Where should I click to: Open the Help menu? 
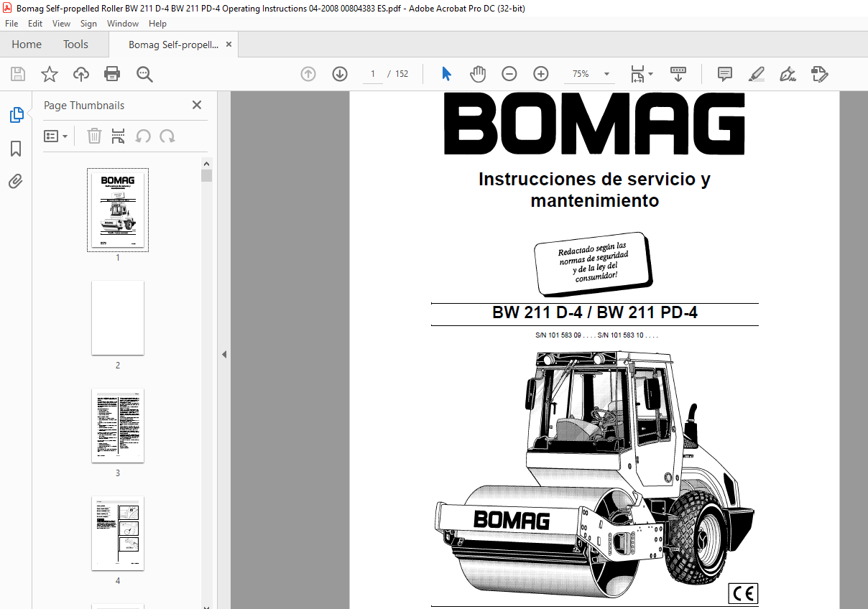[x=157, y=24]
